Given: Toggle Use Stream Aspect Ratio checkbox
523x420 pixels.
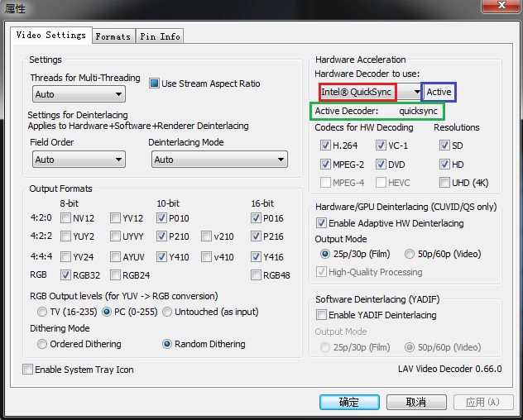Looking at the screenshot, I should (x=154, y=84).
